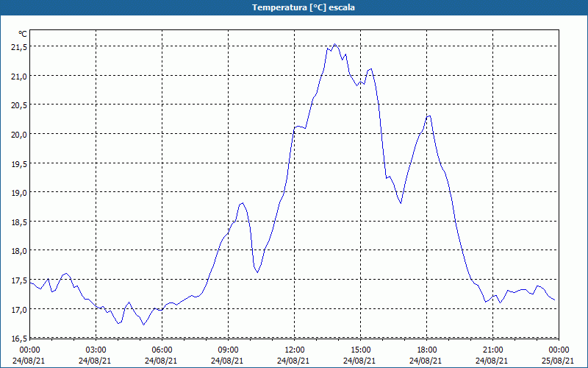Click the 00:00 label above the 25/08/21 date
This screenshot has width=588, height=368.
[x=559, y=350]
